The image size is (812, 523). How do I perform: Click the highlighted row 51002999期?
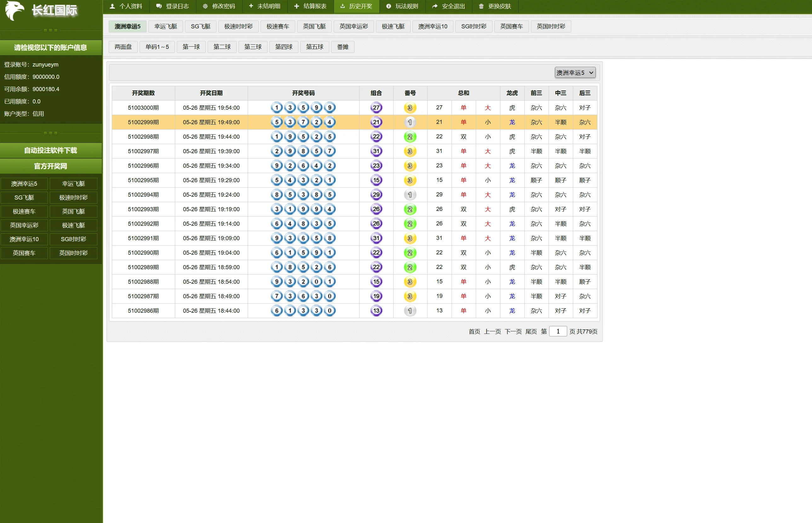[x=143, y=122]
